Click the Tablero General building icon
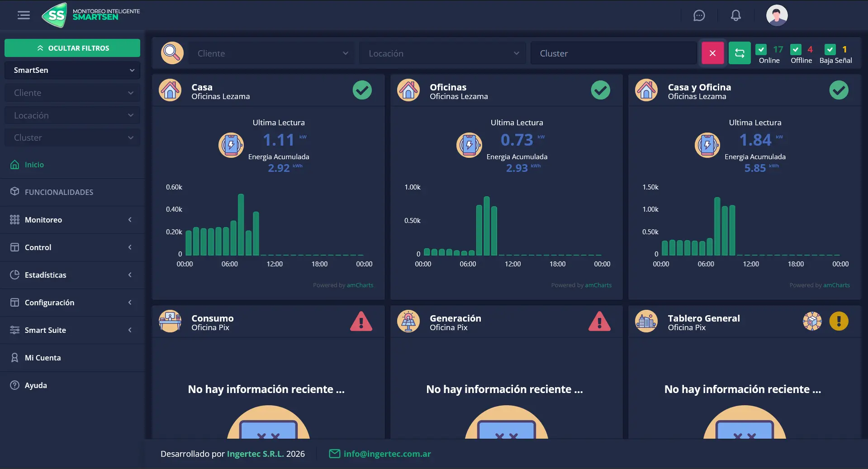Image resolution: width=868 pixels, height=469 pixels. point(646,321)
